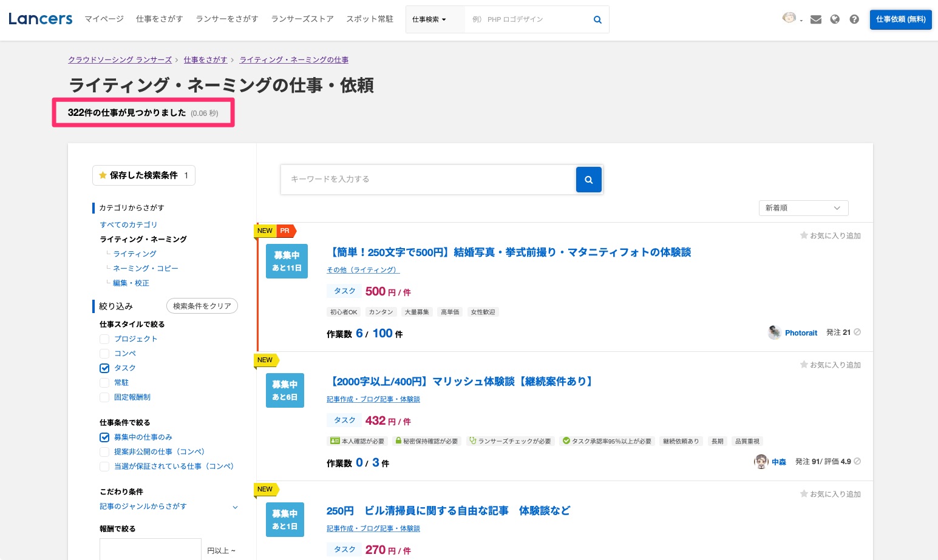Open the 新着順 sort dropdown

point(803,208)
